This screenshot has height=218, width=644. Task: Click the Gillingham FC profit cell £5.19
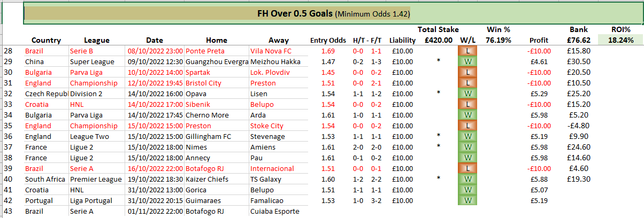click(x=538, y=136)
